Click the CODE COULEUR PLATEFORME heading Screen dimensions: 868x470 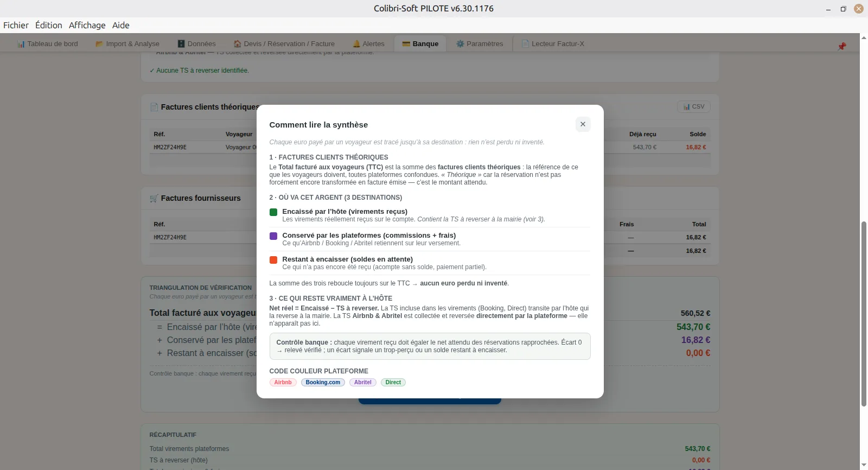point(318,371)
